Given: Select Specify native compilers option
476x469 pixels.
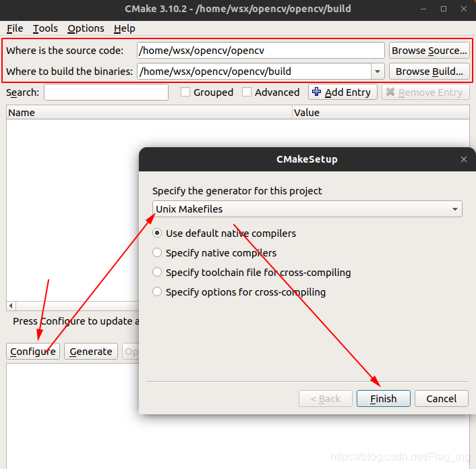Looking at the screenshot, I should pyautogui.click(x=214, y=253).
